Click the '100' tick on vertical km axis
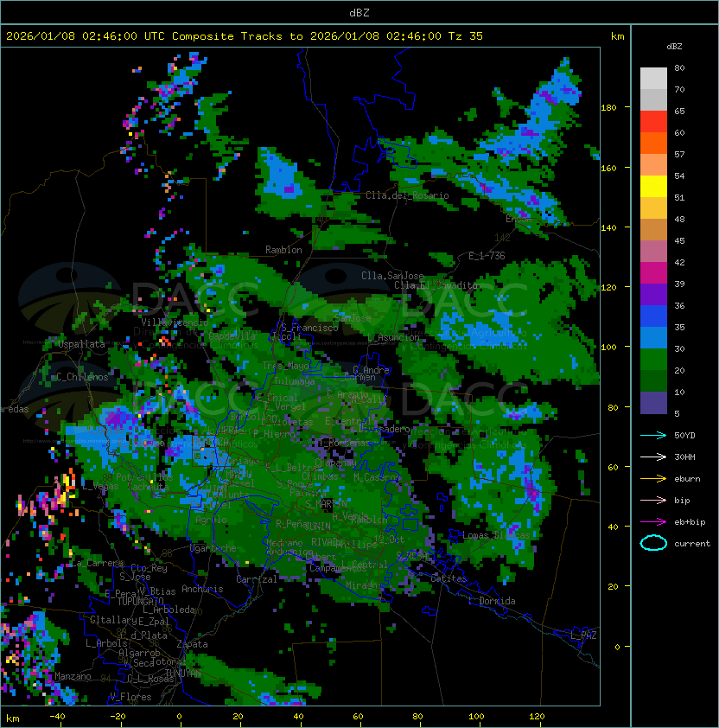This screenshot has width=719, height=728. [608, 348]
